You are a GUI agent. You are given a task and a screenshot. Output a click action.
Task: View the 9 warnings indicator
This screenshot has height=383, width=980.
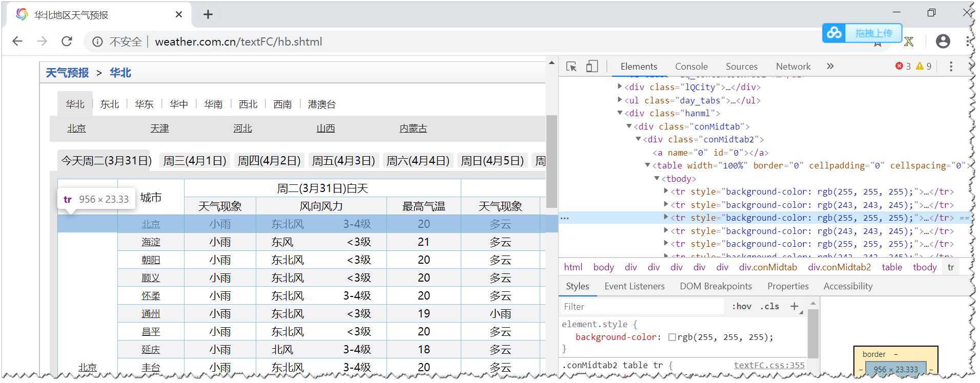coord(924,66)
